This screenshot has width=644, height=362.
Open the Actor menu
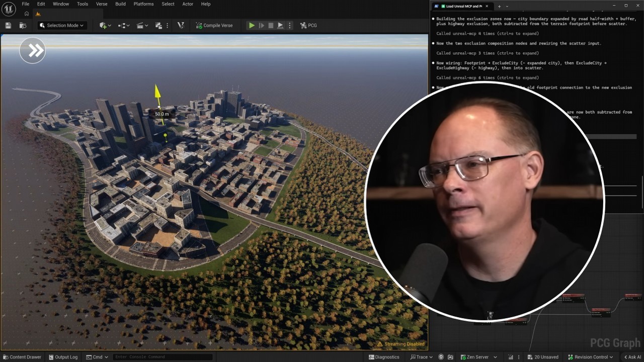tap(188, 4)
